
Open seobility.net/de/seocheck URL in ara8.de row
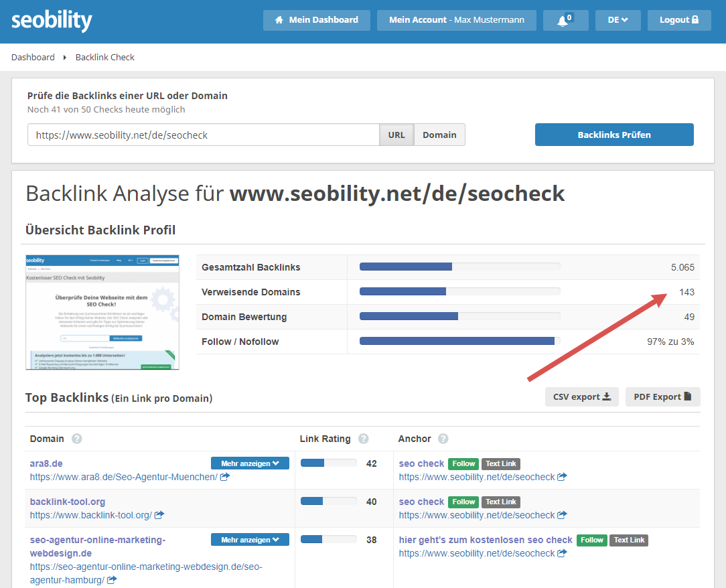point(477,477)
